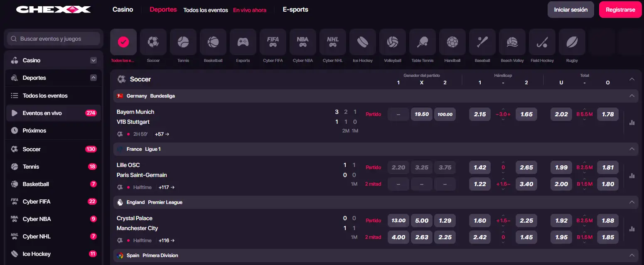This screenshot has width=644, height=265.
Task: Collapse the England Premier League group
Action: (x=632, y=202)
